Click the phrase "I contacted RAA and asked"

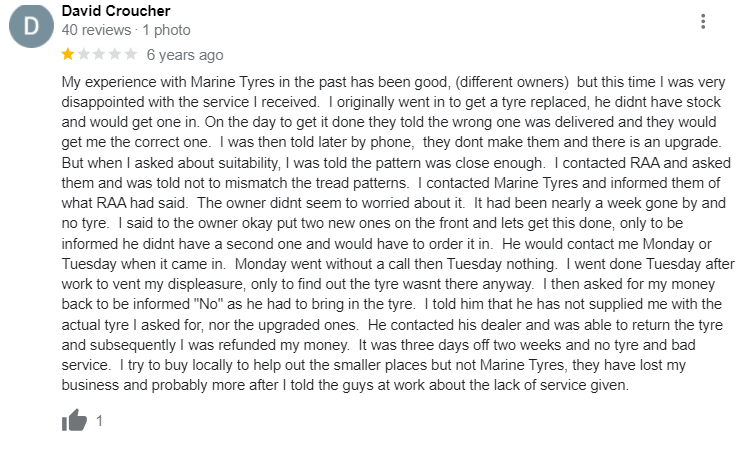tap(642, 163)
